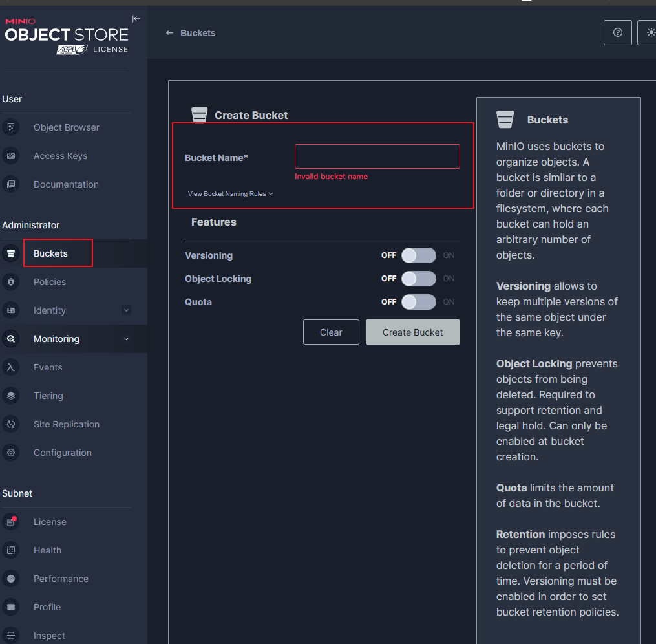Click the Features section heading
656x644 pixels.
click(x=213, y=222)
